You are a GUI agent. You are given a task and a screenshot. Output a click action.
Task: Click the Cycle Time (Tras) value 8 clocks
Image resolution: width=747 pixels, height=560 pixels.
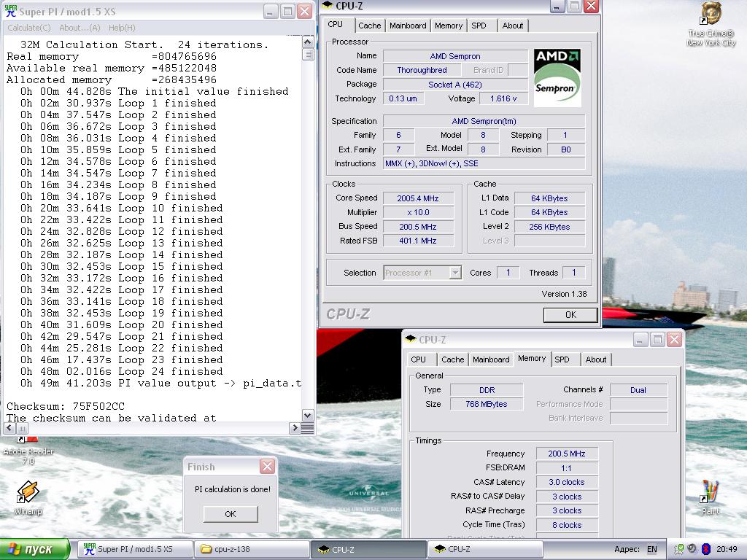[x=566, y=525]
